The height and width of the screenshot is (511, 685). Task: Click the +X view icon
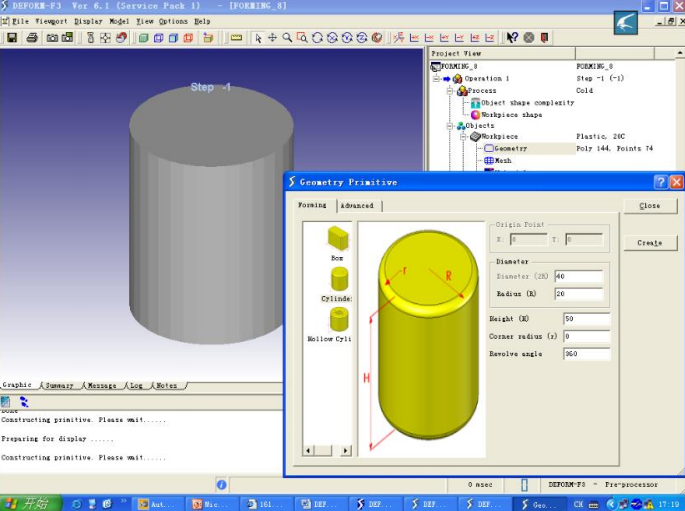[414, 38]
